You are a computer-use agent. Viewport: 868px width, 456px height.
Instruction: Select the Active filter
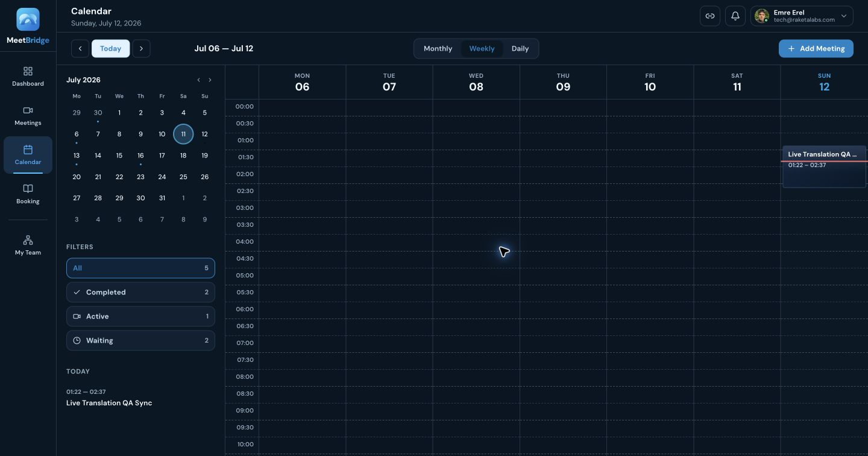click(140, 316)
